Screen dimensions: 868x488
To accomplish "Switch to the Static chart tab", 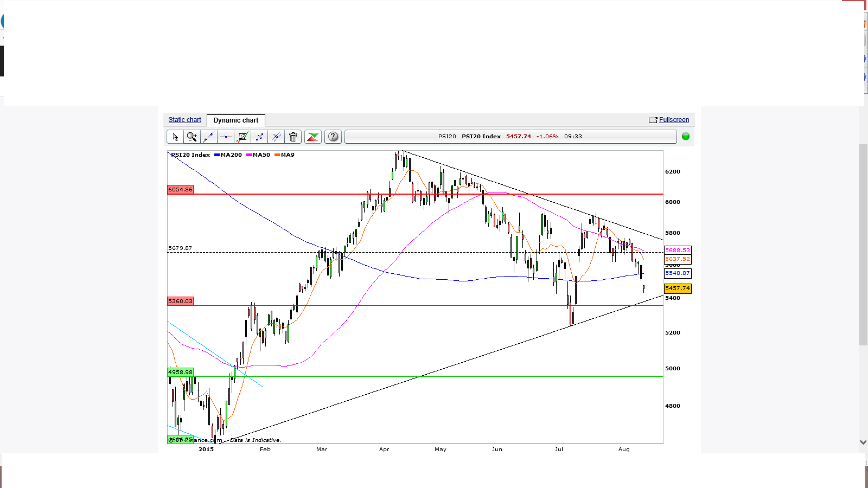I will pyautogui.click(x=184, y=120).
